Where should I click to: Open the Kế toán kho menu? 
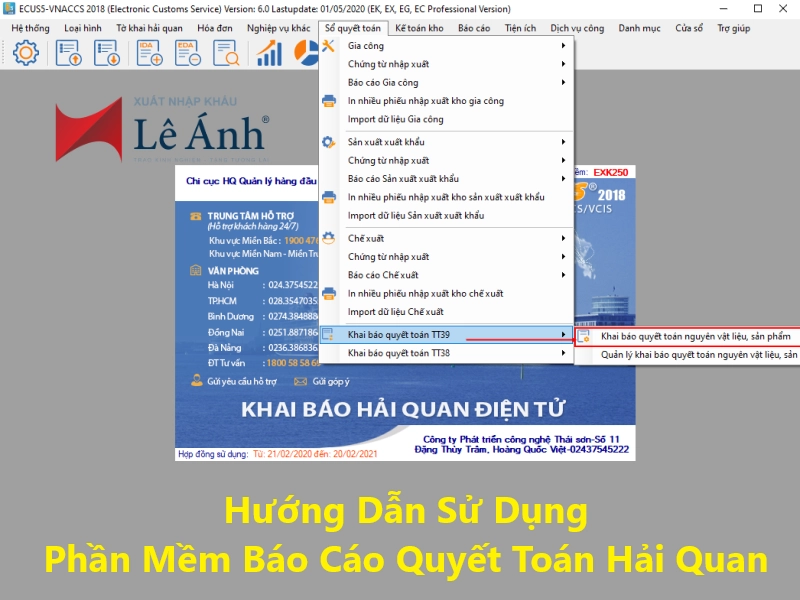pyautogui.click(x=419, y=28)
